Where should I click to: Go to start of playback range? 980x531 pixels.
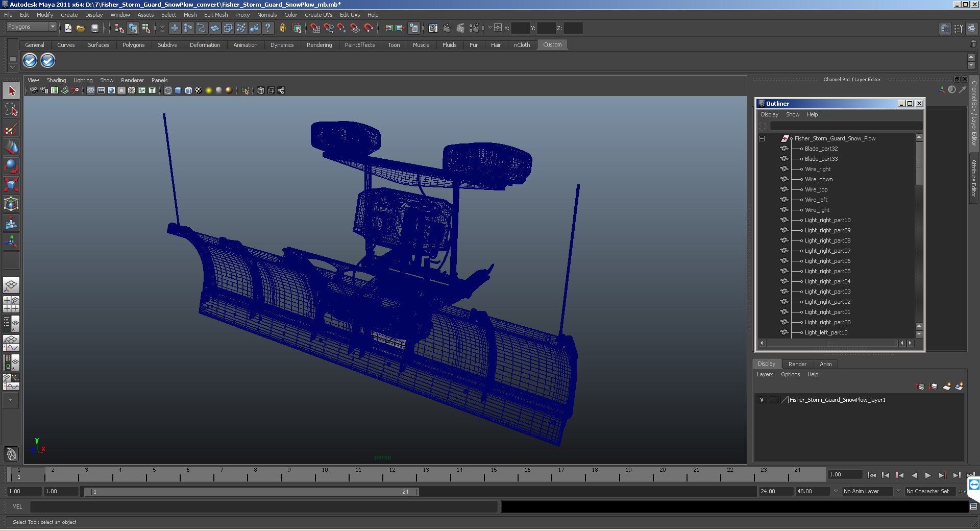871,475
